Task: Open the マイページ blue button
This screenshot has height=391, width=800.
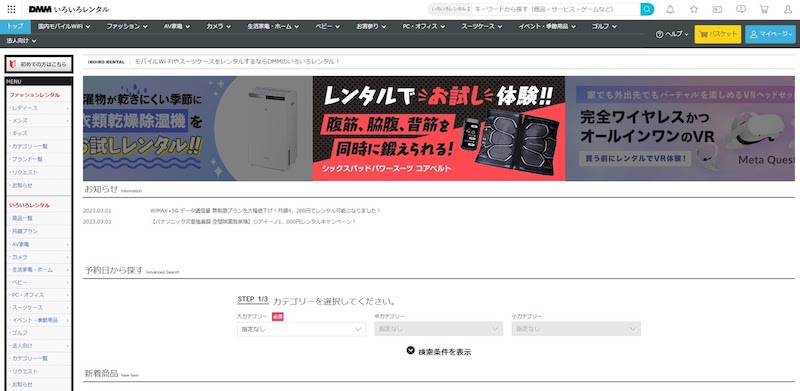Action: [x=770, y=34]
